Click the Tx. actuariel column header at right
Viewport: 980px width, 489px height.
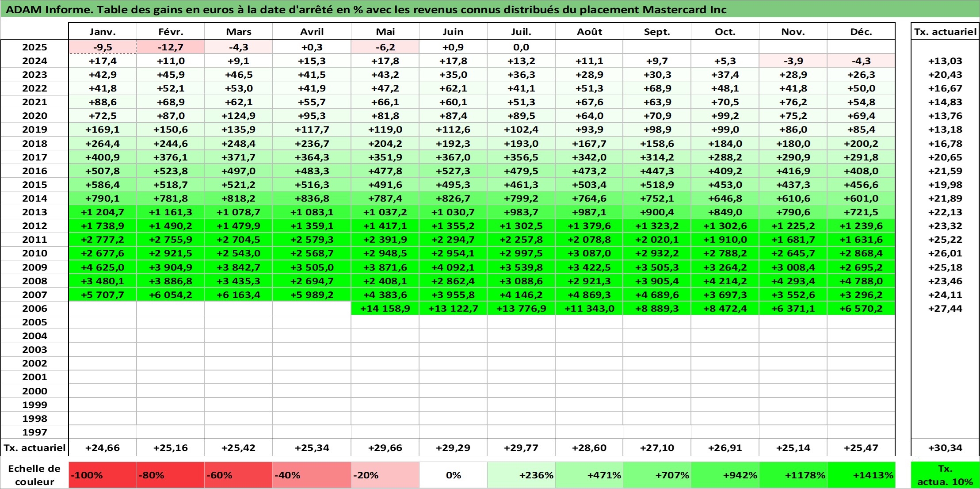945,31
